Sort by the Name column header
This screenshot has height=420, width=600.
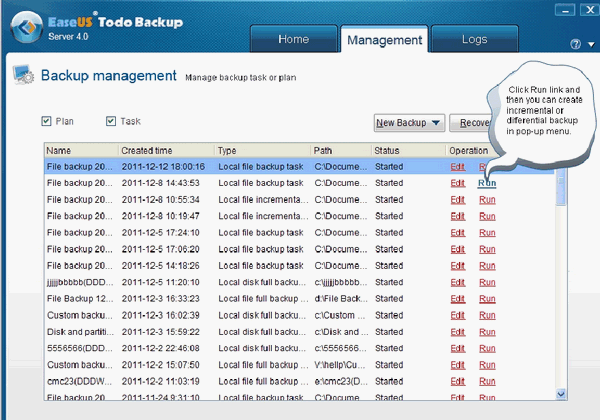point(81,151)
